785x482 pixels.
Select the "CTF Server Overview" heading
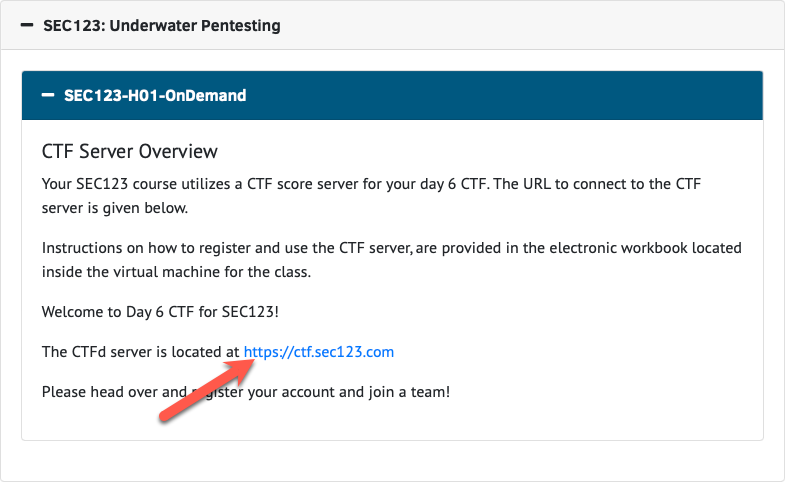(130, 152)
